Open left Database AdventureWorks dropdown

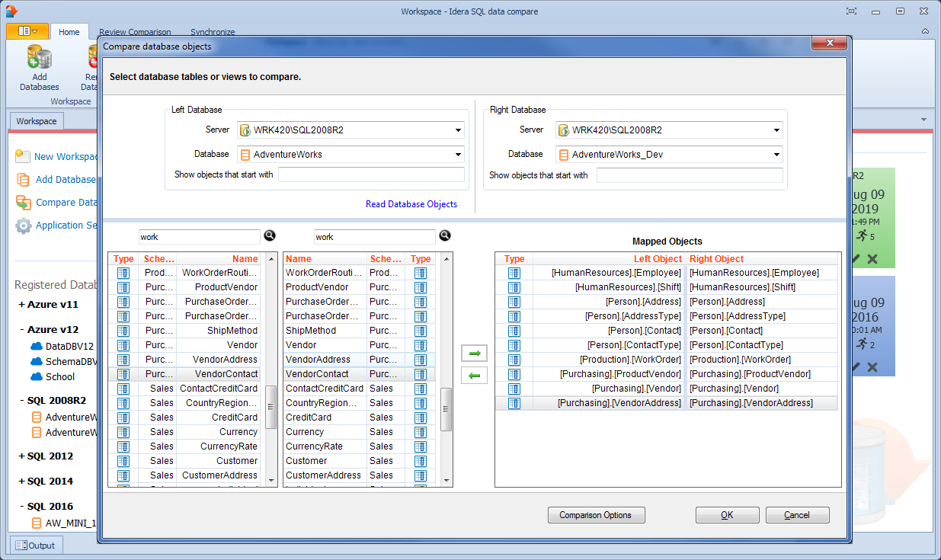point(459,155)
